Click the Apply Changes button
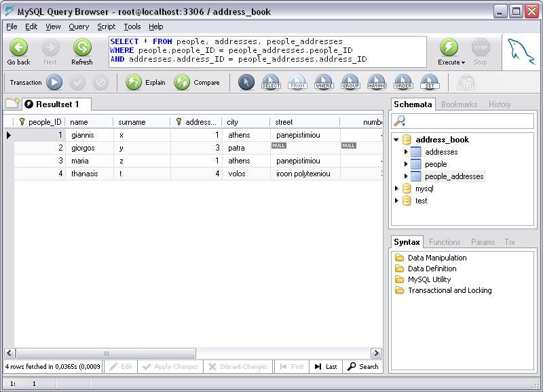543x392 pixels. pyautogui.click(x=170, y=367)
